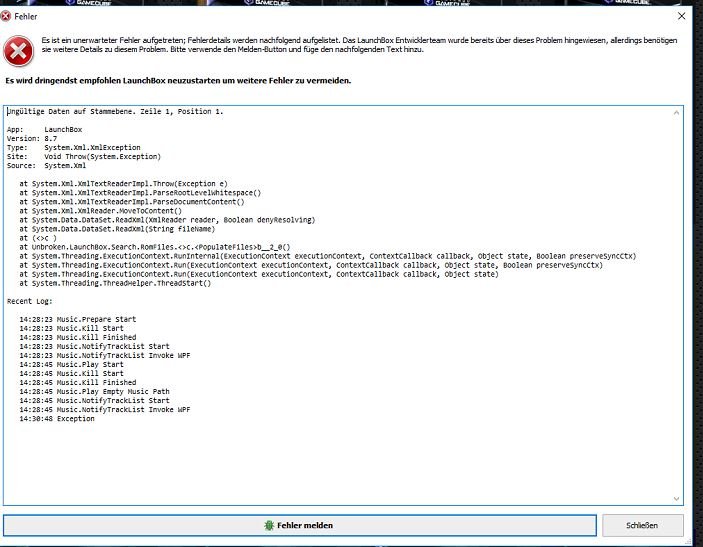Click the 'ParseDocumentContent()' stack line
Viewport: 703px width, 547px height.
132,202
